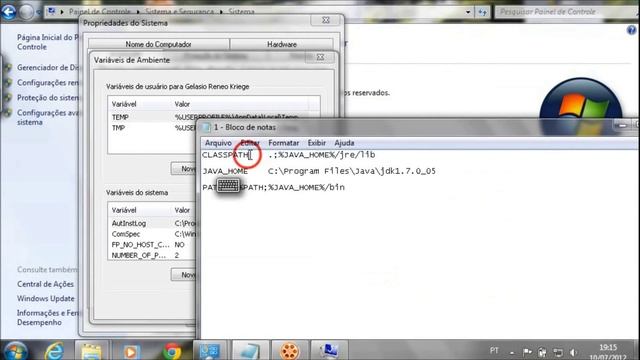The width and height of the screenshot is (640, 360).
Task: Click the network icon in system tray
Action: point(558,352)
